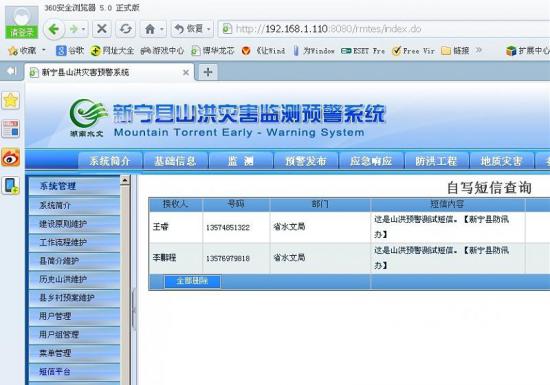Open dropdown arrow next to forward button
550x385 pixels.
(x=83, y=29)
